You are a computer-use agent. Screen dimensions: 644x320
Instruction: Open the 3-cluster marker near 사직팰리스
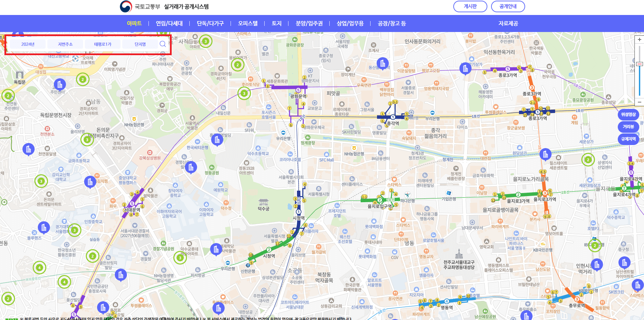click(205, 41)
